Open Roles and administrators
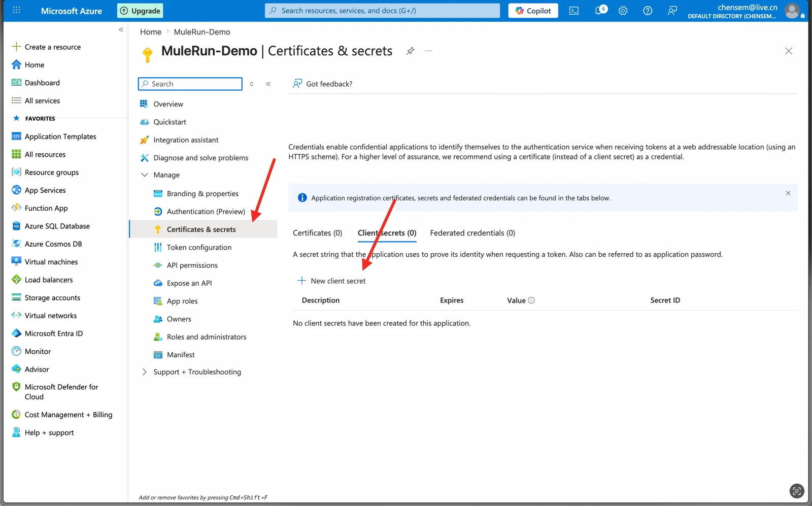The height and width of the screenshot is (506, 812). (x=207, y=337)
